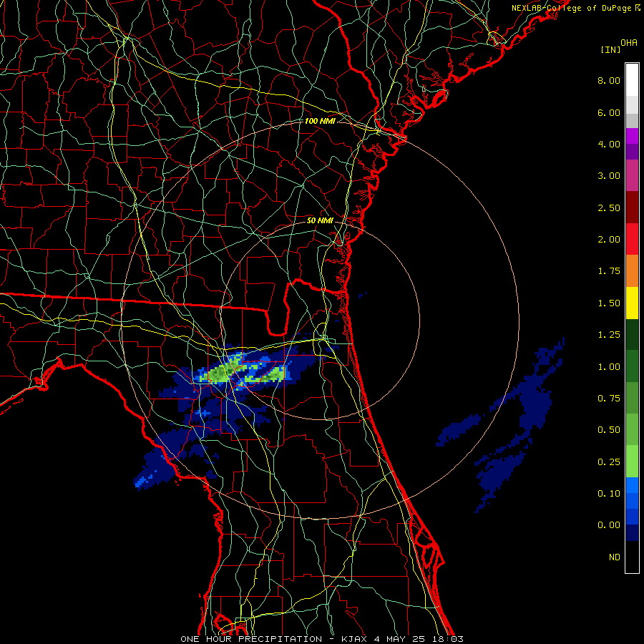Image resolution: width=644 pixels, height=644 pixels.
Task: Pick the dark green swatch beside 1.25
Action: tap(632, 335)
